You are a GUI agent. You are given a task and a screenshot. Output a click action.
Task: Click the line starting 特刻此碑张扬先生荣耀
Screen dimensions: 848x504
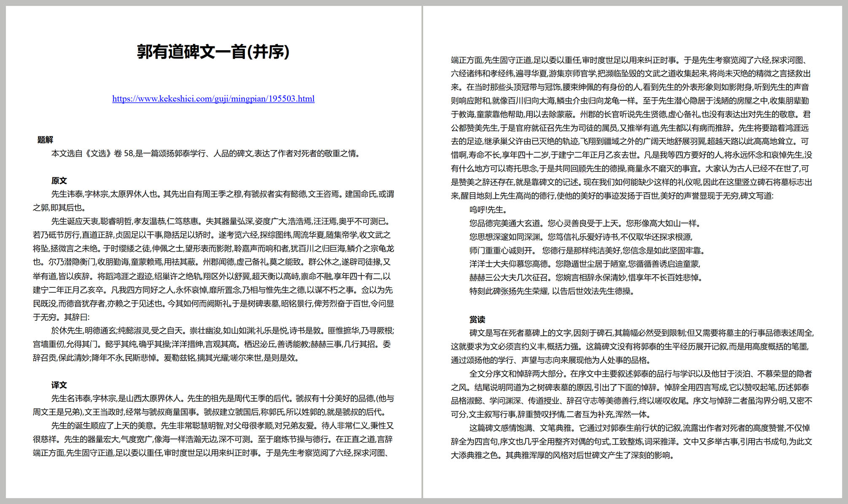551,291
